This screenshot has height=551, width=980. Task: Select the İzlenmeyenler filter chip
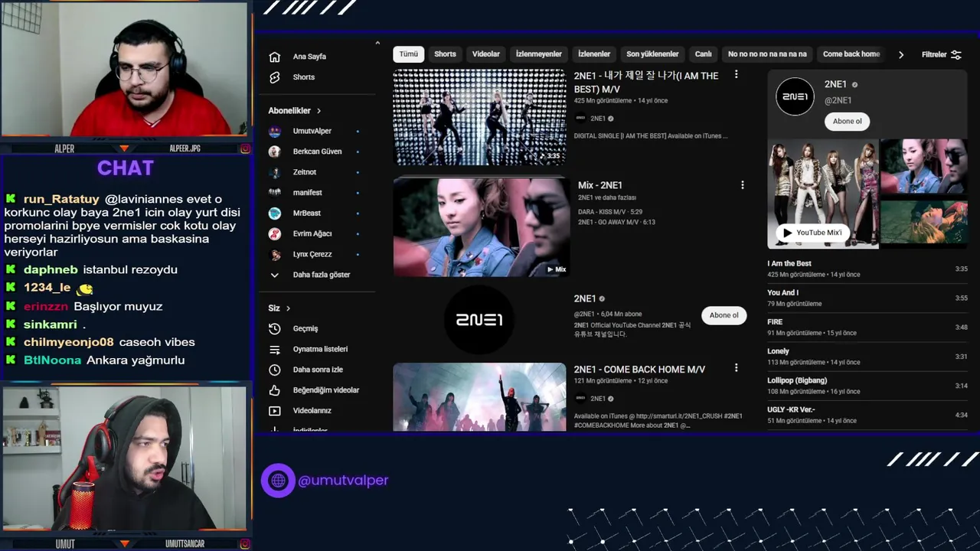(539, 54)
